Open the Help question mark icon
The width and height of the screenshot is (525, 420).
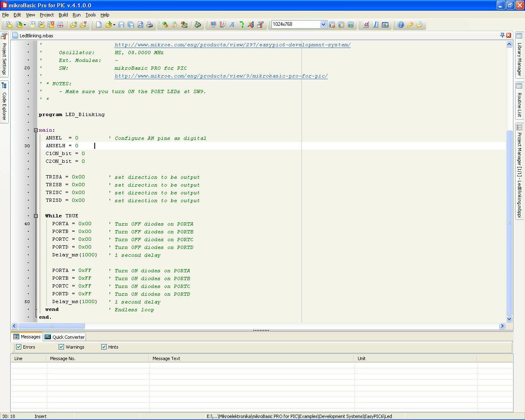[401, 25]
